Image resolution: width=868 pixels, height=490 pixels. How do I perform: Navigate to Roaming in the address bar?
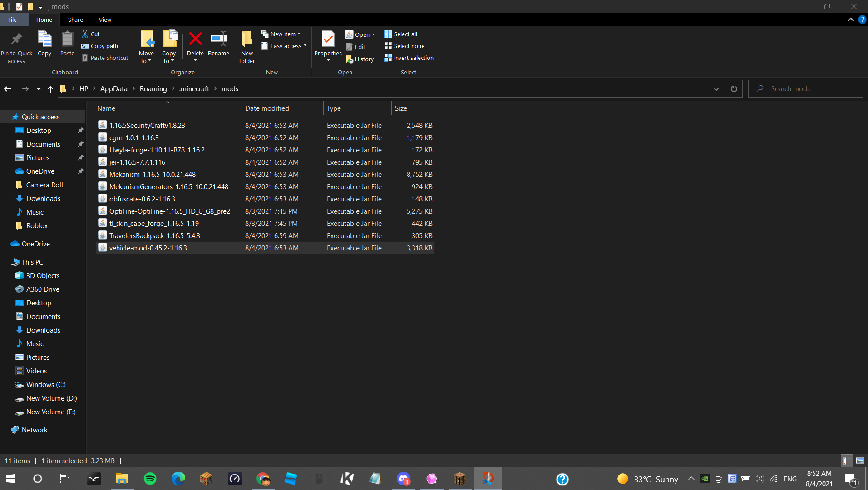(153, 89)
